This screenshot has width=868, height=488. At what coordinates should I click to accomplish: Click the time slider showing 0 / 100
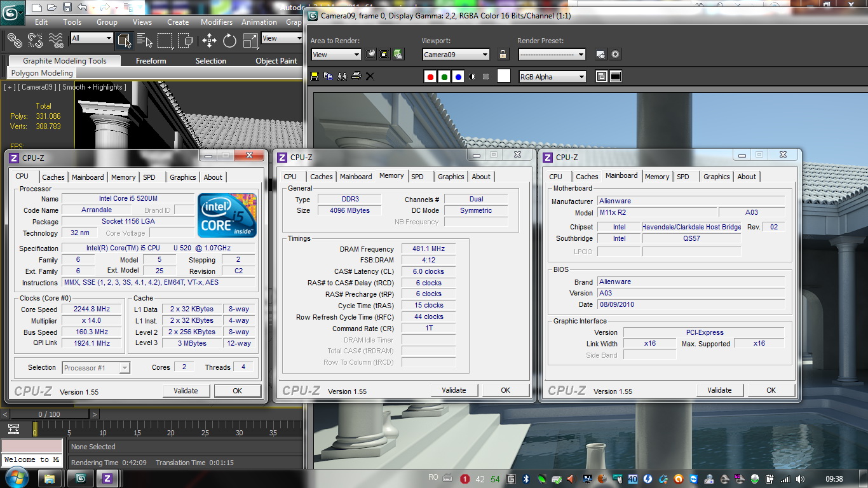(x=50, y=414)
